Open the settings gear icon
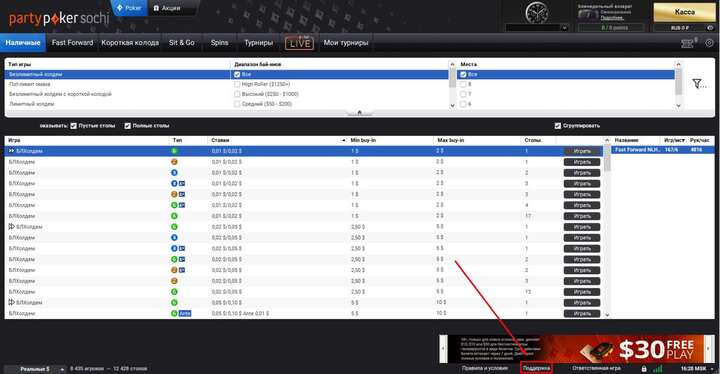The image size is (720, 374). (709, 43)
